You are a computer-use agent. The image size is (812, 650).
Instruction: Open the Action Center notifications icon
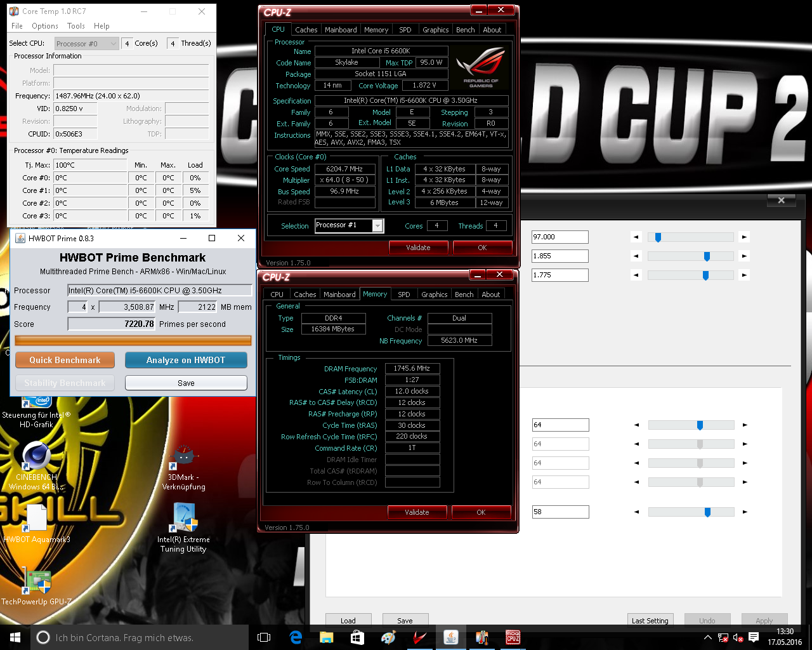(x=754, y=637)
